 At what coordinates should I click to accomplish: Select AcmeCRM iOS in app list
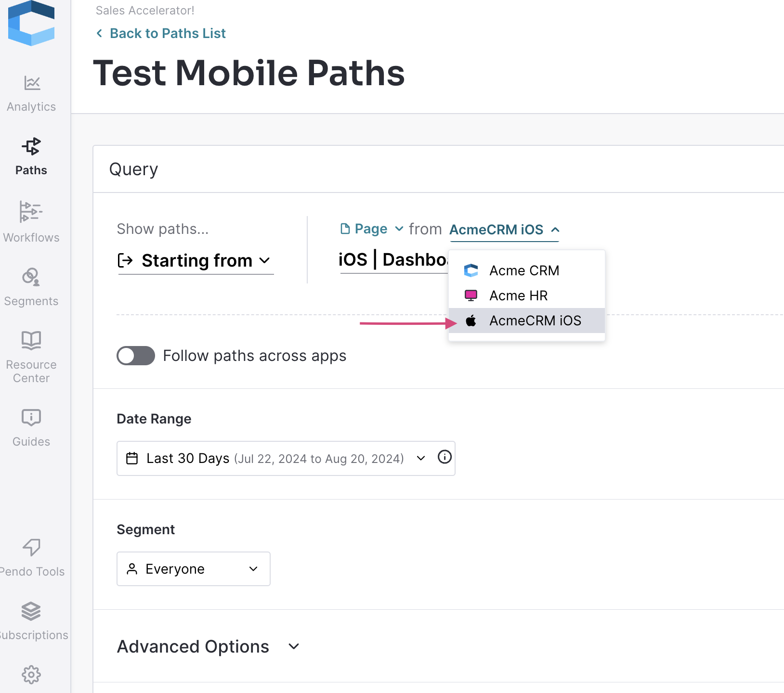(527, 321)
